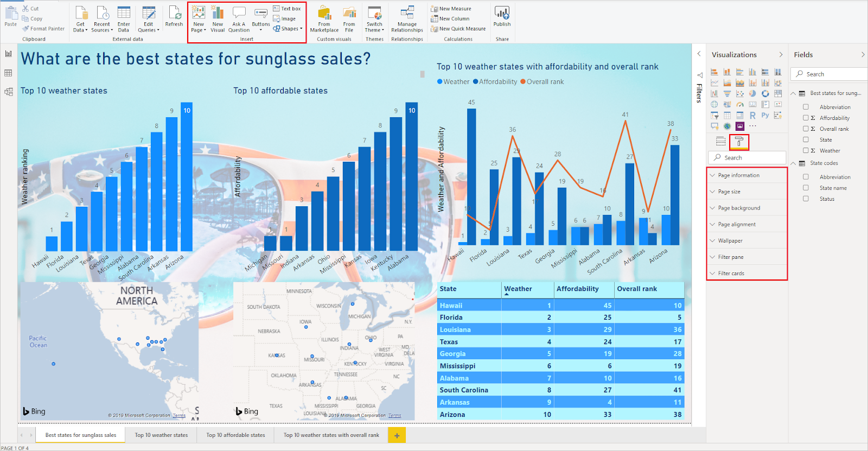
Task: Click New Visual in ribbon
Action: (x=218, y=19)
